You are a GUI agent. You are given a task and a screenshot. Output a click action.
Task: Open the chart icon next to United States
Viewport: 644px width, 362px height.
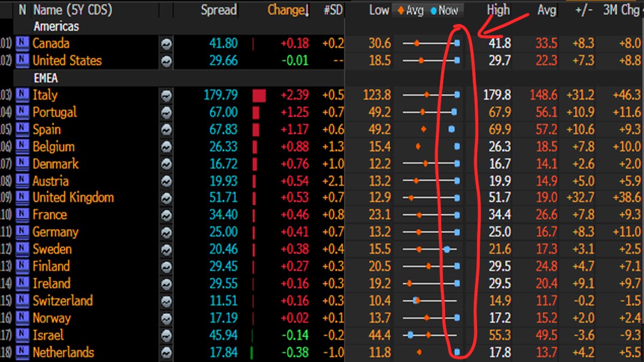coord(166,62)
